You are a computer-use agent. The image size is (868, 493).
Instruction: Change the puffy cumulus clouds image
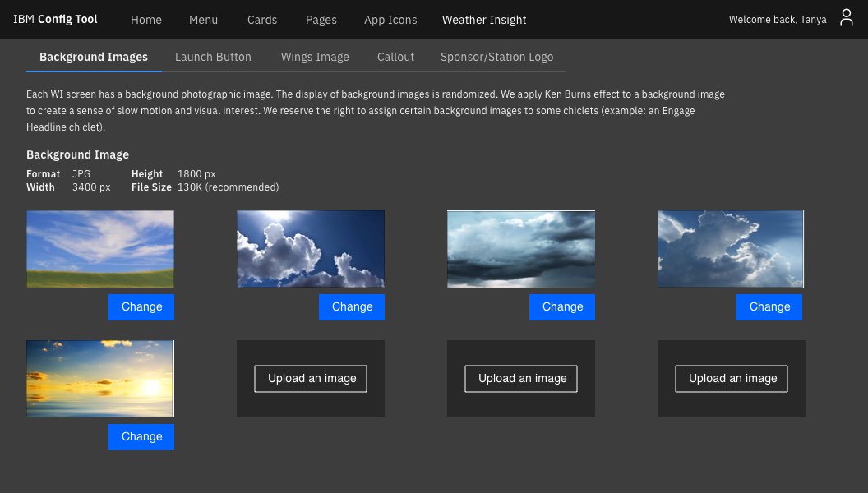[352, 306]
